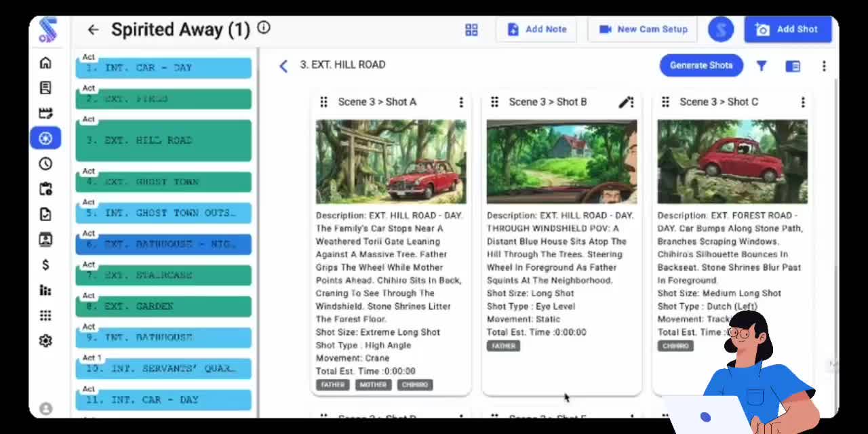Open the dollar budget icon in sidebar

[x=45, y=264]
